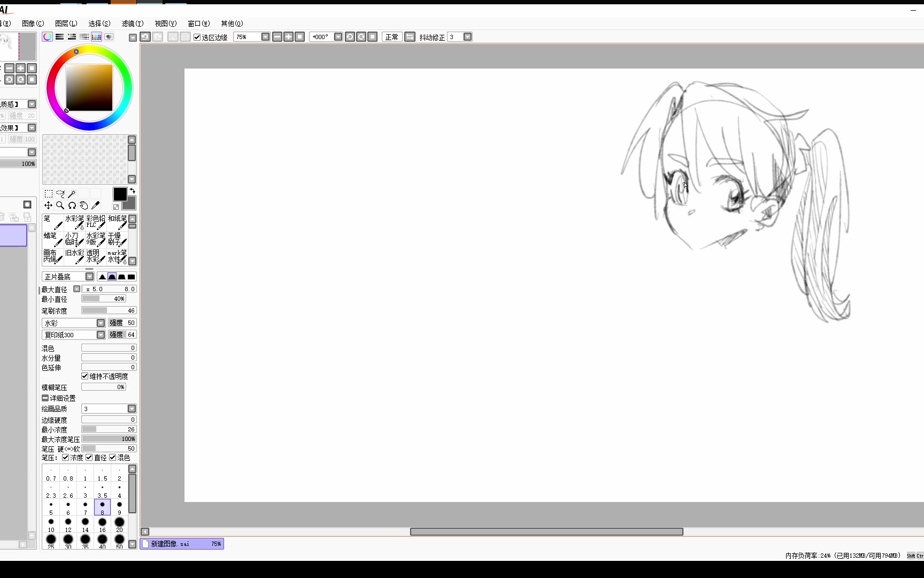Rotate canvas clockwise button
Image resolution: width=924 pixels, height=578 pixels.
(361, 37)
